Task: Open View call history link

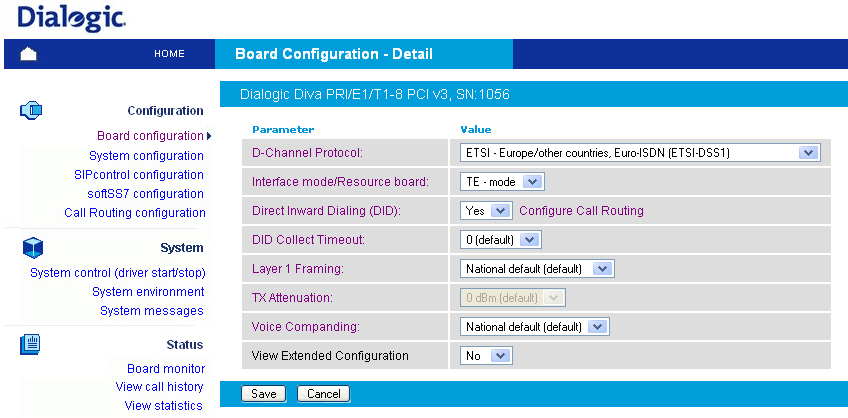Action: tap(159, 387)
